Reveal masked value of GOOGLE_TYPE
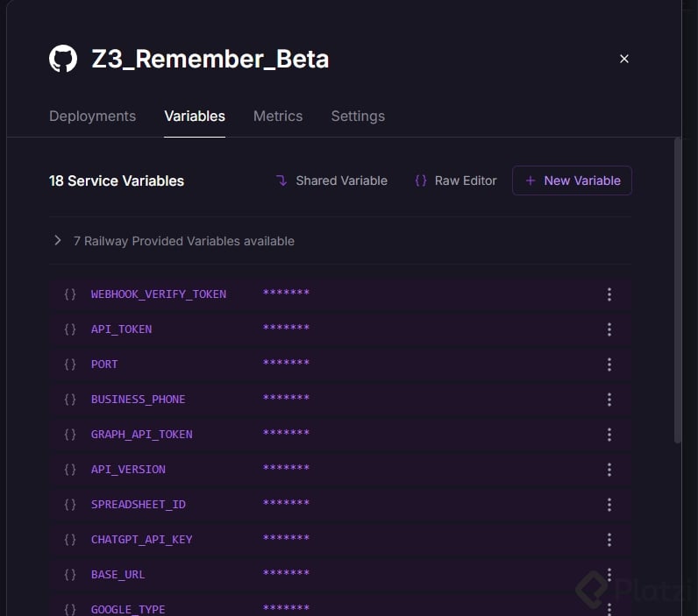698x616 pixels. pos(286,609)
